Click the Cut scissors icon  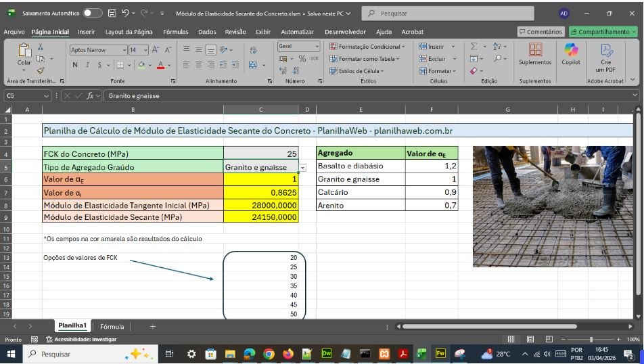(41, 47)
